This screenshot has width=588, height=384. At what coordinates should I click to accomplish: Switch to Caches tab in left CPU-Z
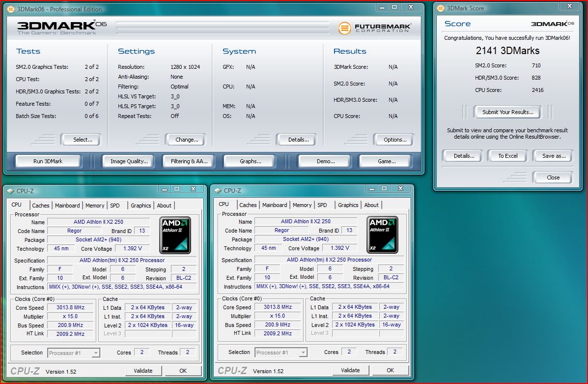(40, 206)
